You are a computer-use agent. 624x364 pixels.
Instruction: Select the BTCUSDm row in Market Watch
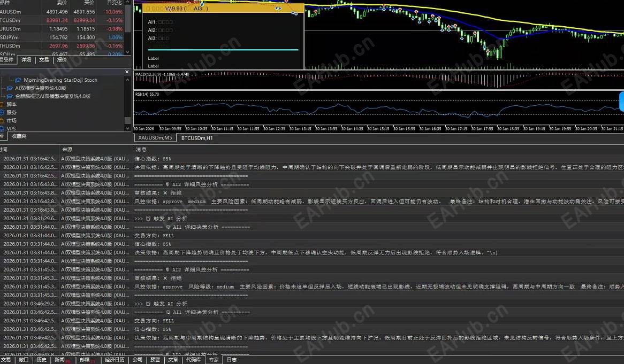tap(63, 20)
